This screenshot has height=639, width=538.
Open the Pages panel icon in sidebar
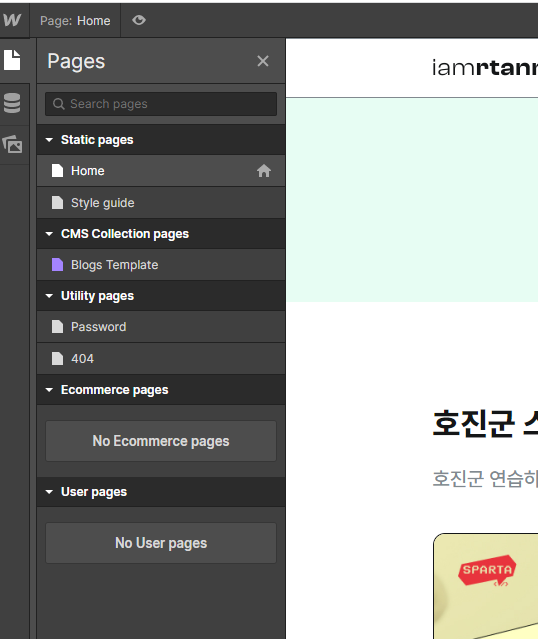point(12,60)
